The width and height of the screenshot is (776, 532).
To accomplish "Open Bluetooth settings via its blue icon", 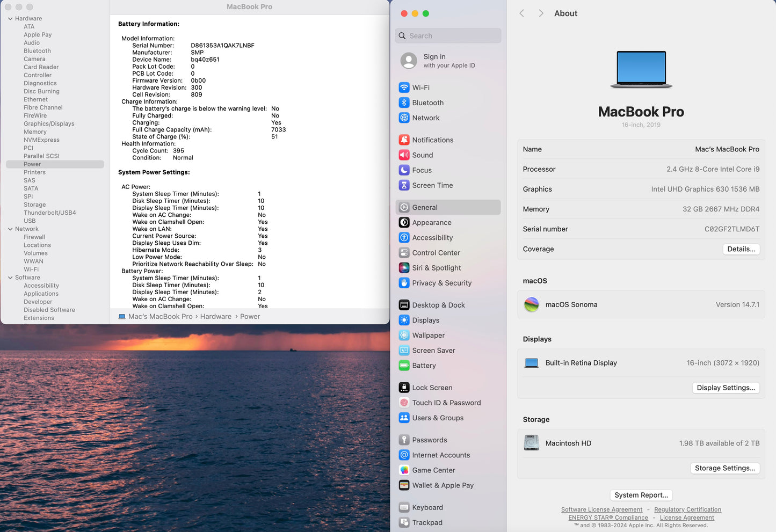I will pyautogui.click(x=404, y=103).
